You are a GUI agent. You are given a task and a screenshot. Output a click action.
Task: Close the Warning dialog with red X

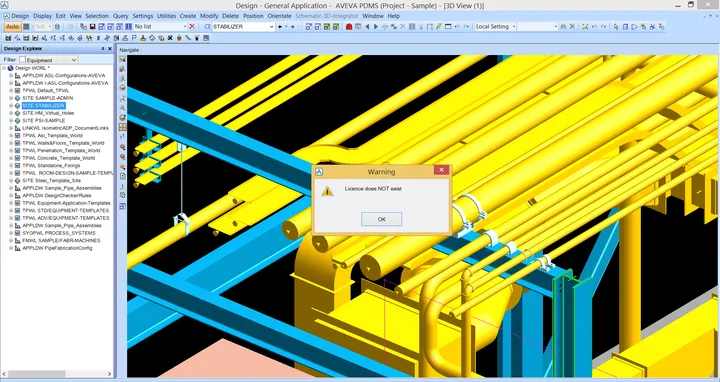click(441, 170)
